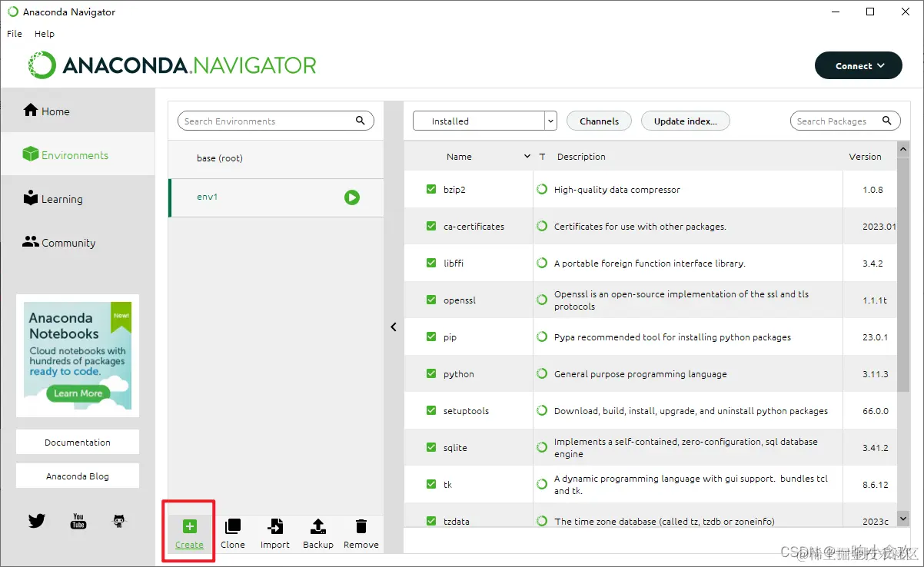
Task: Toggle the libffi package checkbox
Action: coord(431,263)
